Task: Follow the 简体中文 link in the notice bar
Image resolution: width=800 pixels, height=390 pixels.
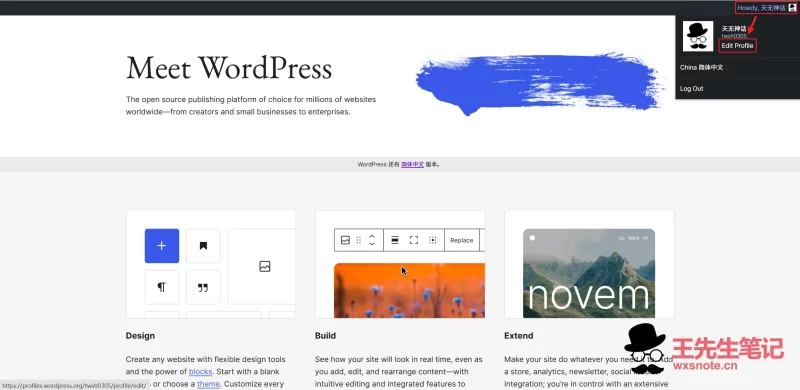Action: tap(412, 164)
